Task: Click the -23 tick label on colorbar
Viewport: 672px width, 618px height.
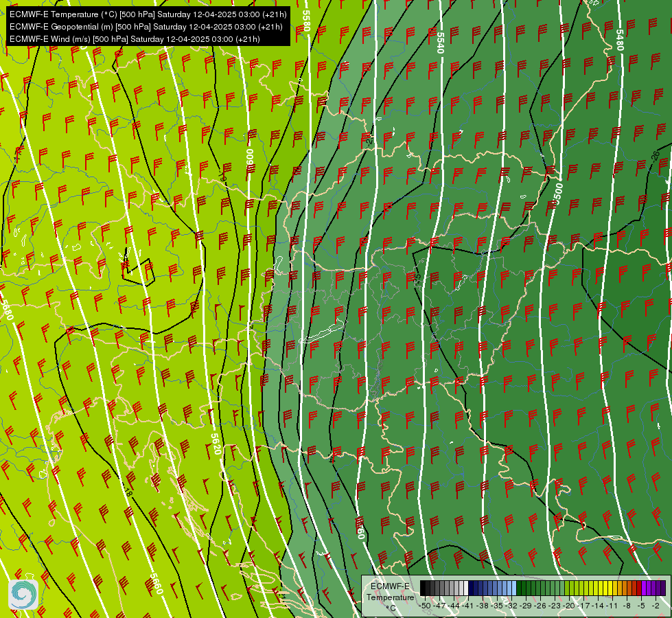Action: [x=555, y=606]
